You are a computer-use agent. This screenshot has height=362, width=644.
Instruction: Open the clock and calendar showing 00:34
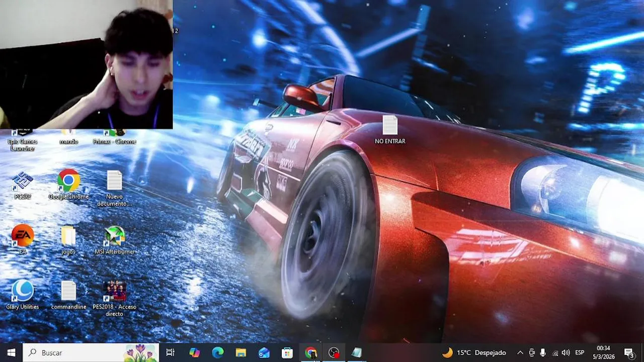tap(603, 352)
